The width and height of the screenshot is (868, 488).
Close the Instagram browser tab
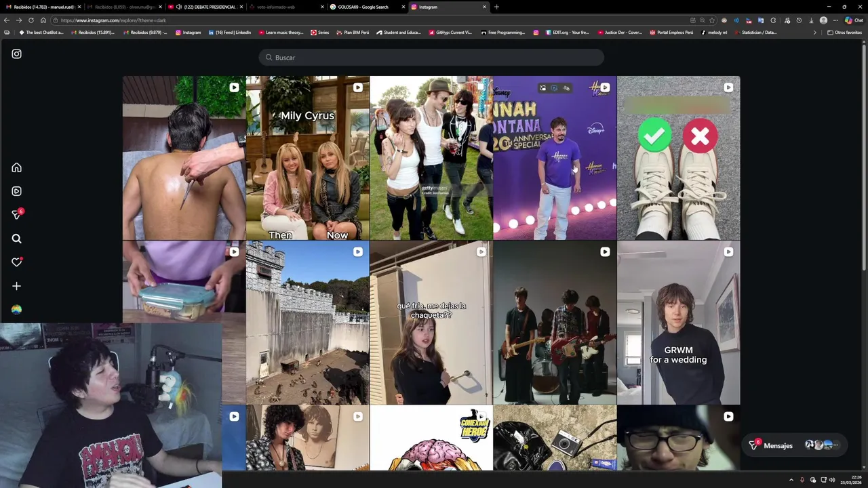click(x=484, y=7)
